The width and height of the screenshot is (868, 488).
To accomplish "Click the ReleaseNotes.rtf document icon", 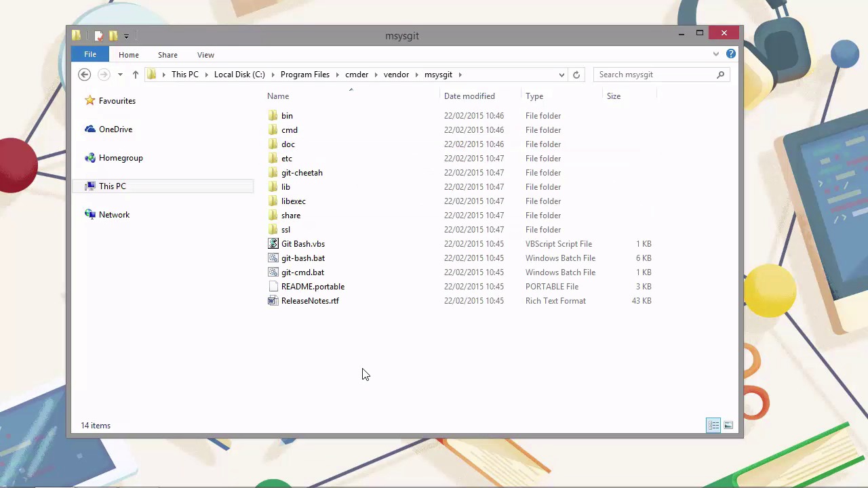I will [x=273, y=301].
